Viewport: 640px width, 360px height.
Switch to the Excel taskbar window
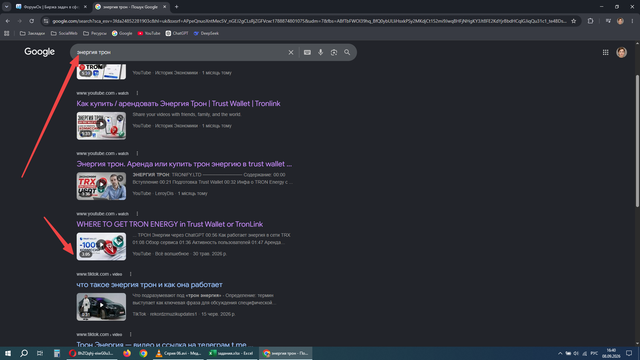coord(231,353)
